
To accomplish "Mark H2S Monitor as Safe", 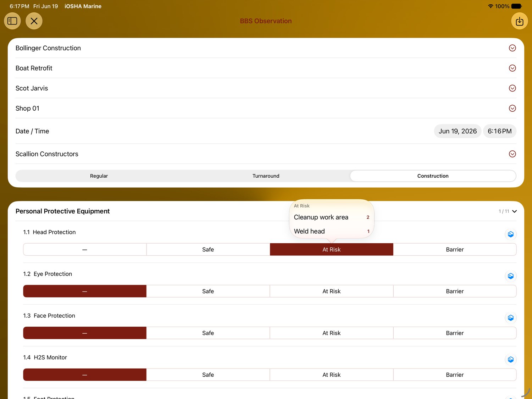I will coord(208,375).
